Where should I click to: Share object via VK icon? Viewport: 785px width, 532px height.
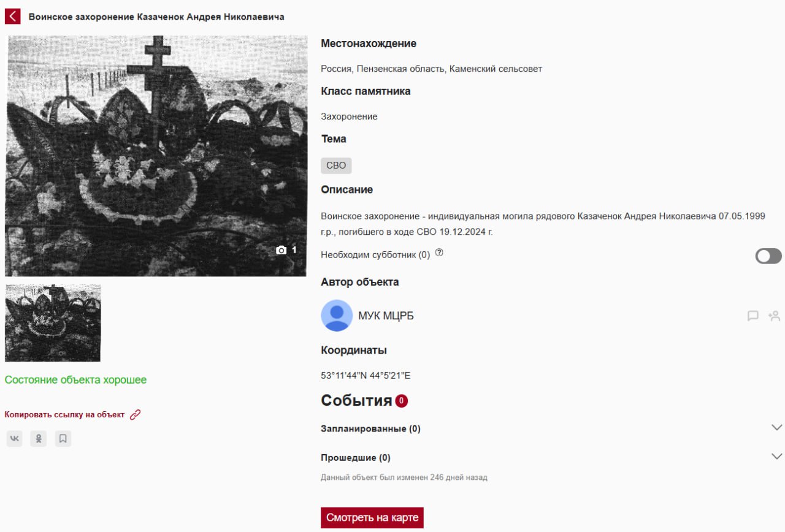[15, 438]
